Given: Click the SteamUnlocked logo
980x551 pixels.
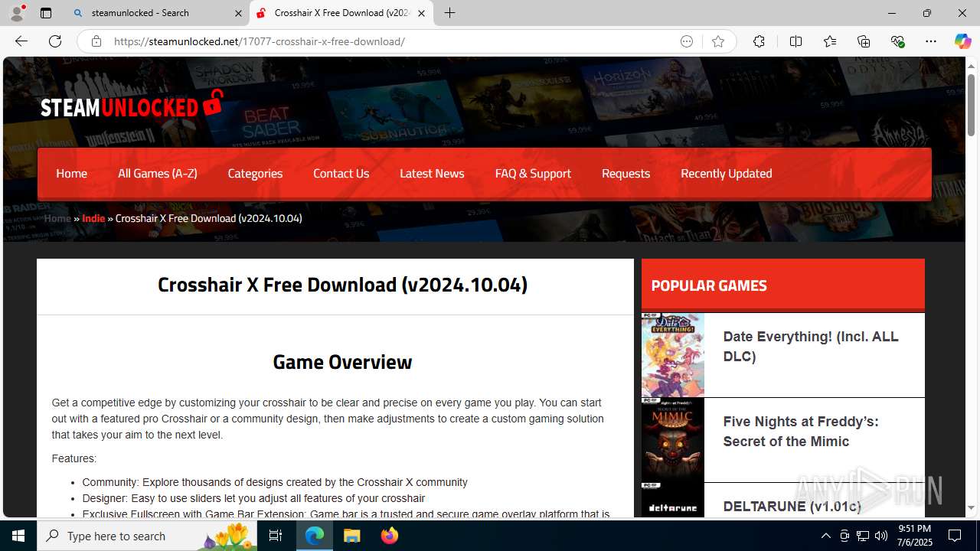Looking at the screenshot, I should click(132, 105).
